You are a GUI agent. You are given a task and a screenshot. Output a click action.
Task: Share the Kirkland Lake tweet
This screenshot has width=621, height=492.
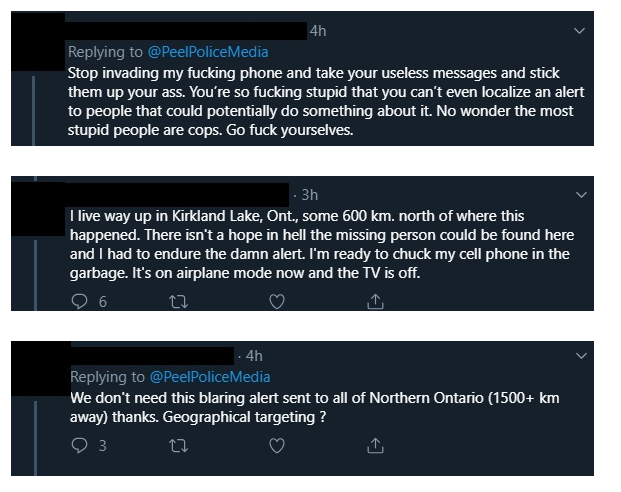click(376, 300)
